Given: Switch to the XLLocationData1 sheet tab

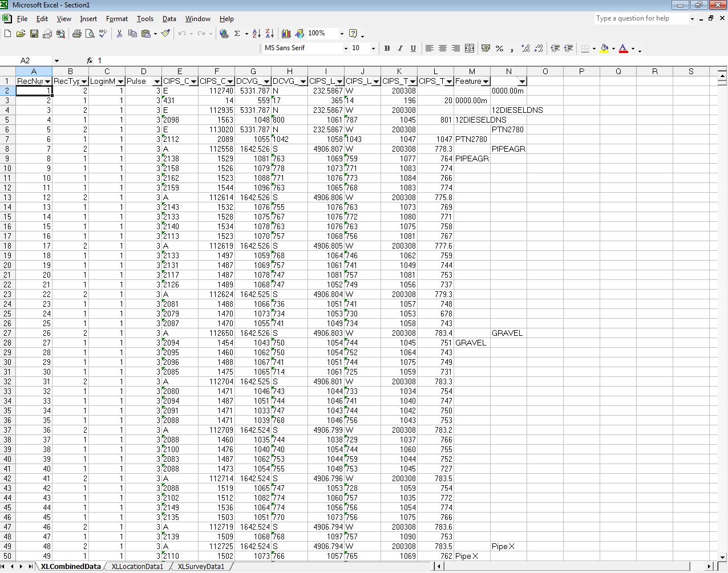Looking at the screenshot, I should [x=137, y=566].
